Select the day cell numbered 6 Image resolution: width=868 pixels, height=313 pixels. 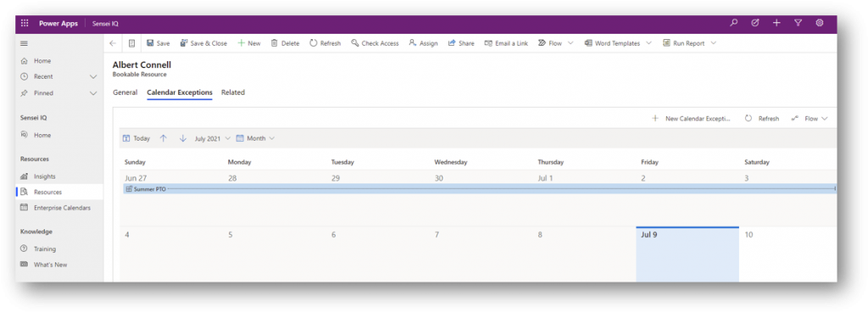[377, 254]
